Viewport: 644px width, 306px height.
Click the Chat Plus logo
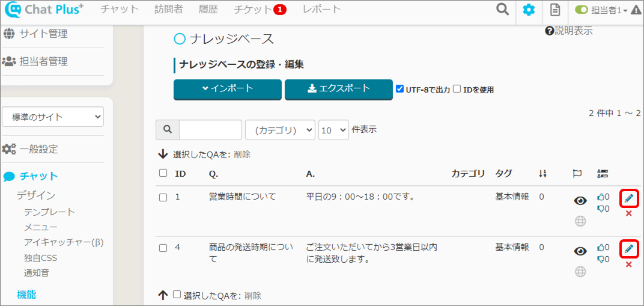pos(44,9)
